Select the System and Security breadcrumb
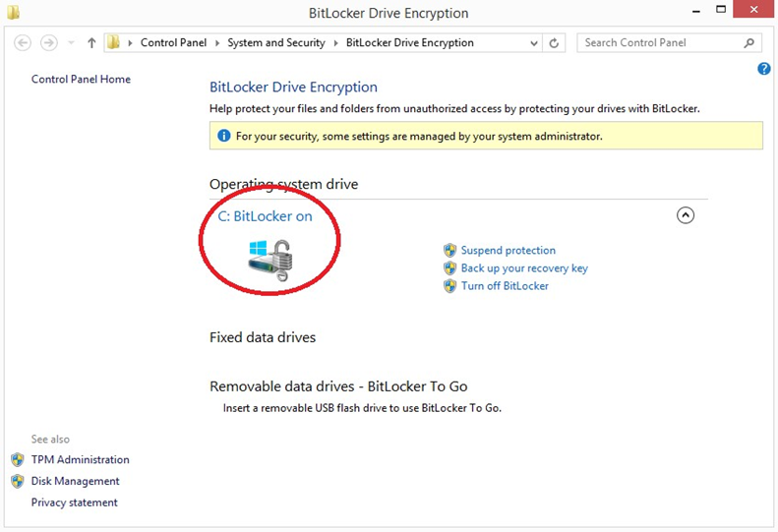778x532 pixels. (276, 43)
